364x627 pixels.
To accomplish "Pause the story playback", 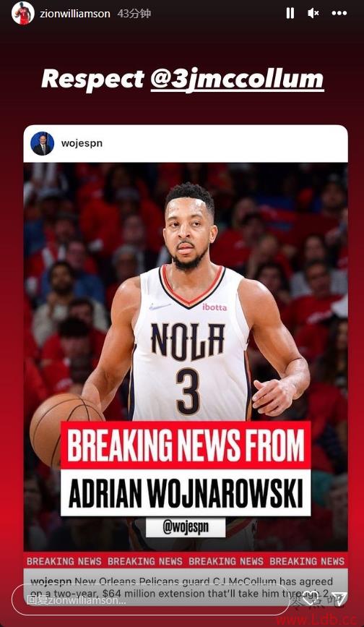I will [x=290, y=13].
